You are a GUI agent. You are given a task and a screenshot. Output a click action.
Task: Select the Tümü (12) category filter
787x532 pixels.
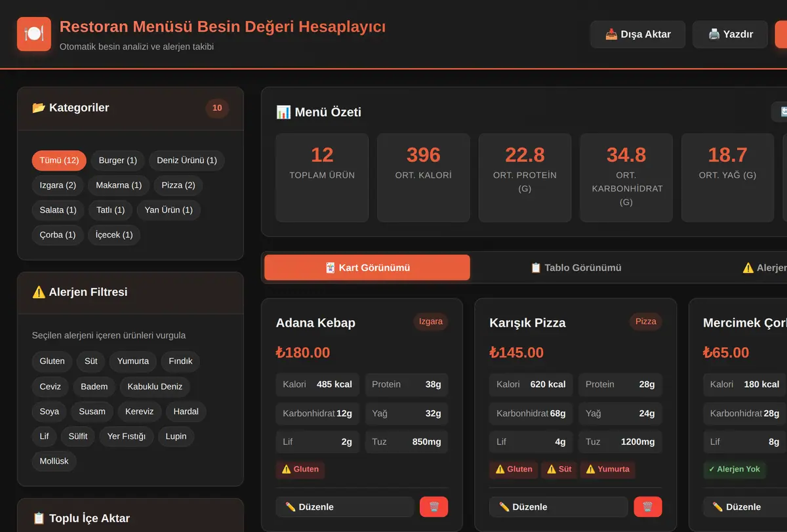pyautogui.click(x=59, y=160)
